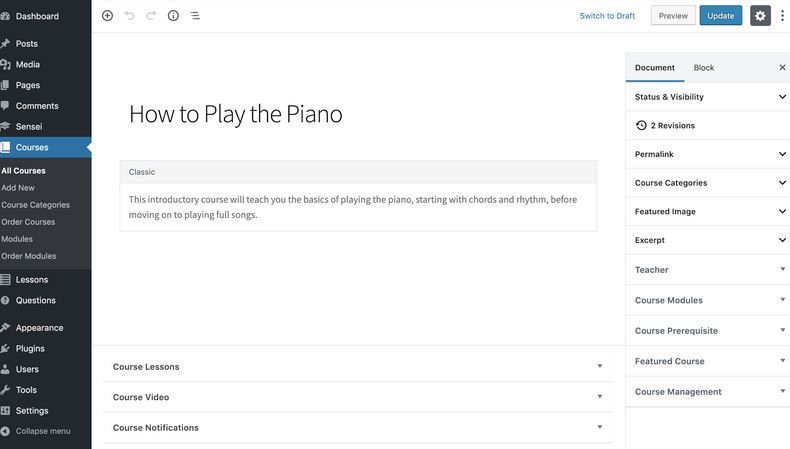Open the 2 Revisions history link
Image resolution: width=790 pixels, height=449 pixels.
point(665,125)
